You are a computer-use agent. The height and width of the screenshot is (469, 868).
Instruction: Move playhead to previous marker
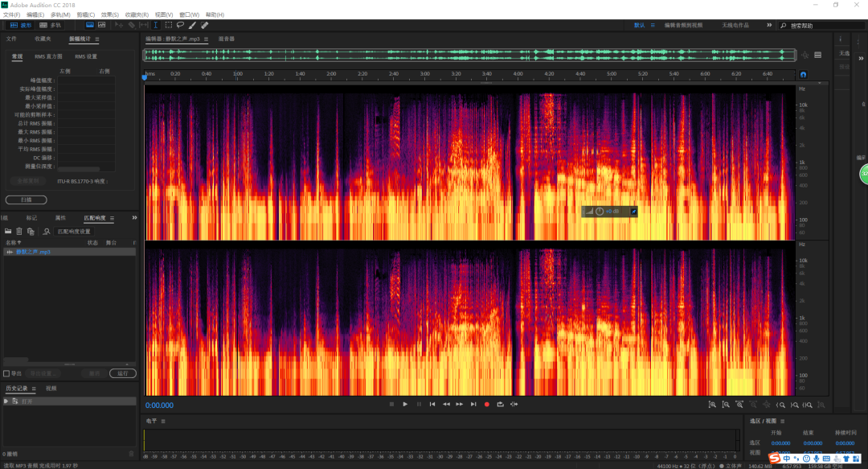[x=432, y=404]
